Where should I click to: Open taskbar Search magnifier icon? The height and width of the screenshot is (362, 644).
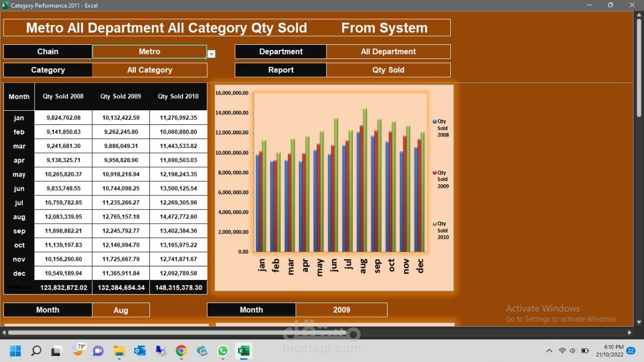pos(36,350)
